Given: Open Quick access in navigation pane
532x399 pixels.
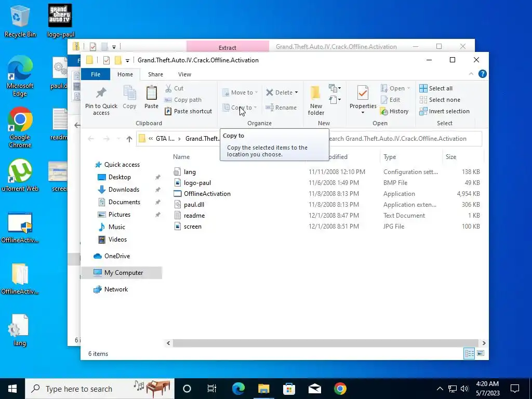Looking at the screenshot, I should (x=122, y=165).
